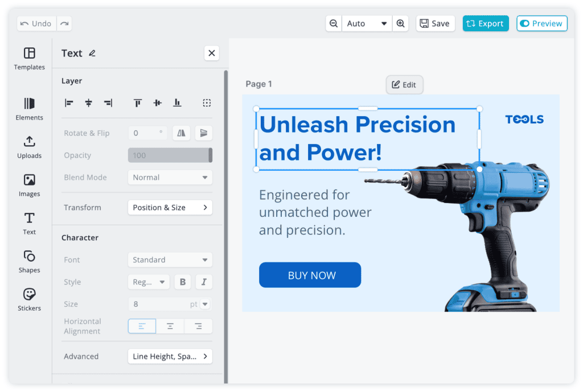Image resolution: width=583 pixels, height=392 pixels.
Task: Open the Blend Mode dropdown
Action: coord(170,177)
